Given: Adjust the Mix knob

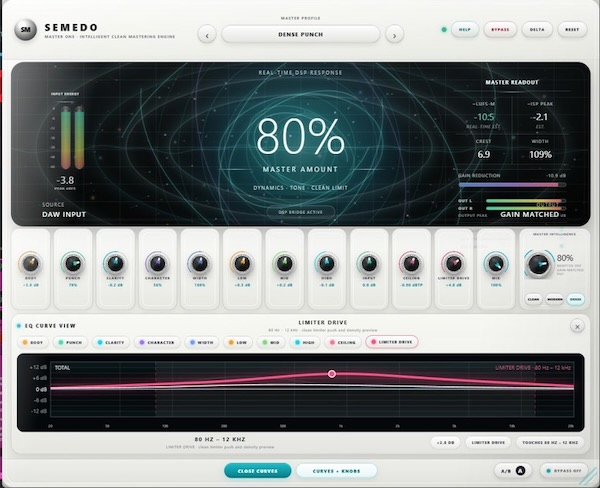Looking at the screenshot, I should tap(496, 263).
